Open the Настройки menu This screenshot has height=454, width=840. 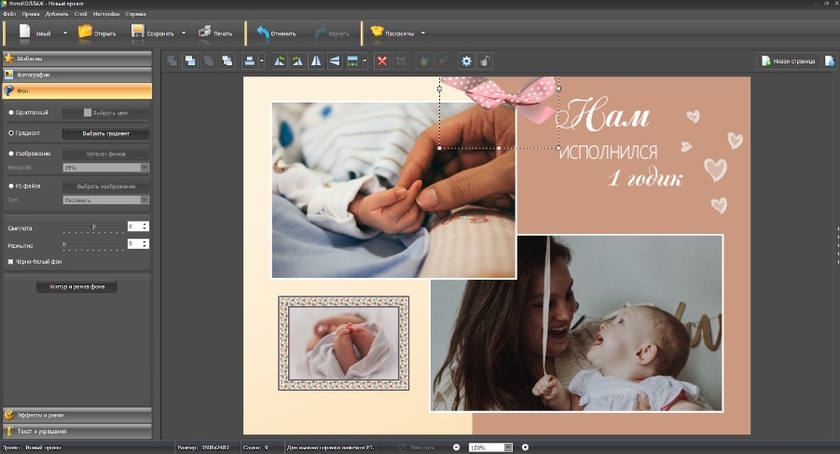tap(105, 15)
